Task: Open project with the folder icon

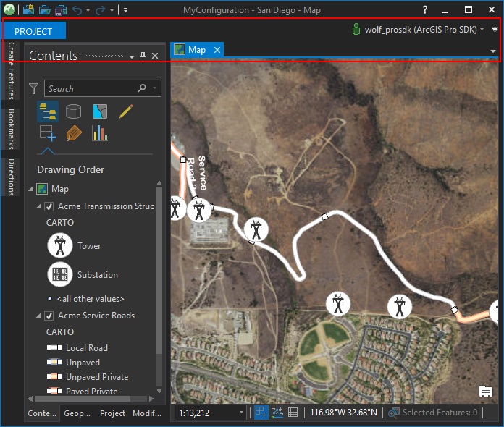Action: coord(44,10)
